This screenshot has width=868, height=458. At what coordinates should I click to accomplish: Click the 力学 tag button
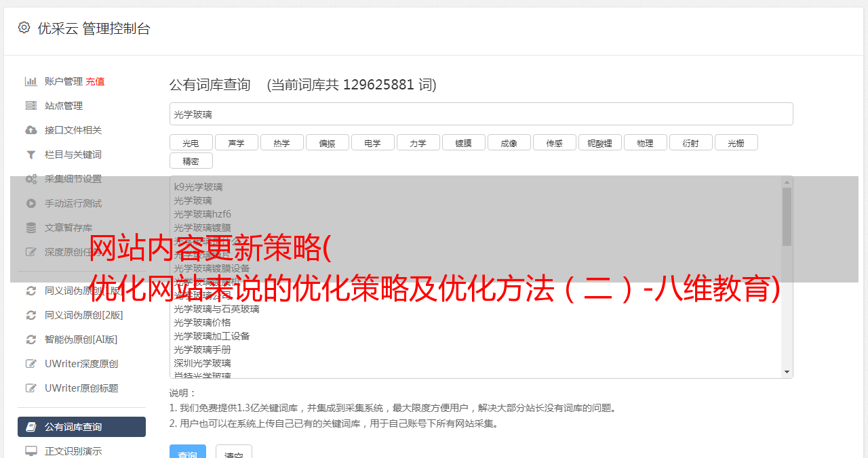(418, 142)
